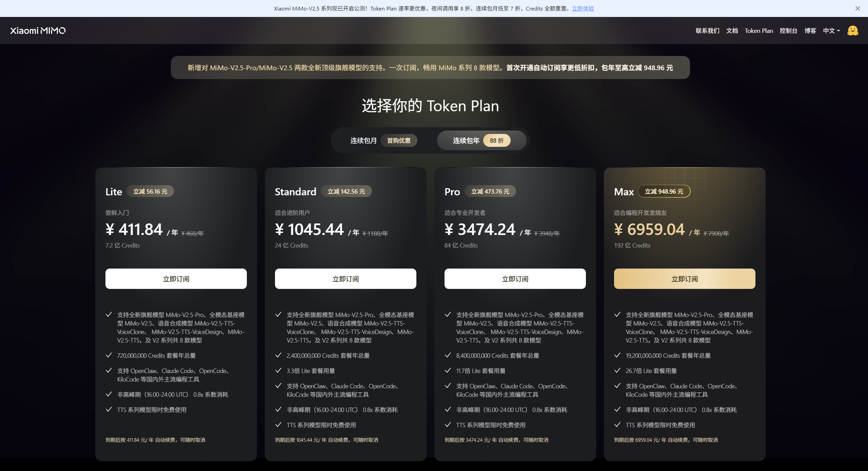Image resolution: width=868 pixels, height=471 pixels.
Task: Open the 中文 language dropdown
Action: pos(831,31)
